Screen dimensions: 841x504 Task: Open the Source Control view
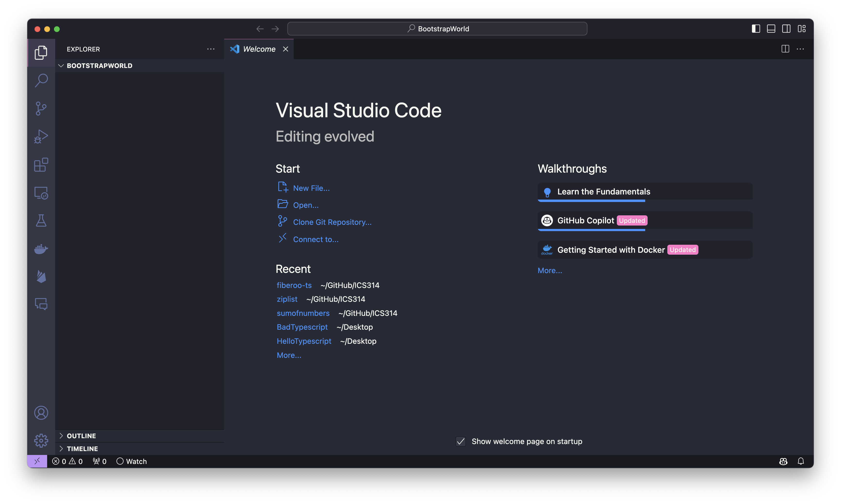coord(41,108)
